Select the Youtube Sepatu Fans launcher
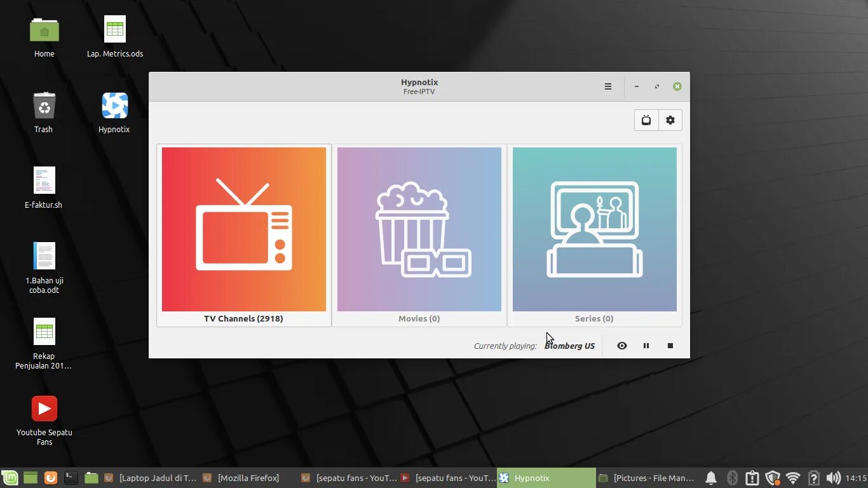Viewport: 868px width, 488px height. point(44,419)
